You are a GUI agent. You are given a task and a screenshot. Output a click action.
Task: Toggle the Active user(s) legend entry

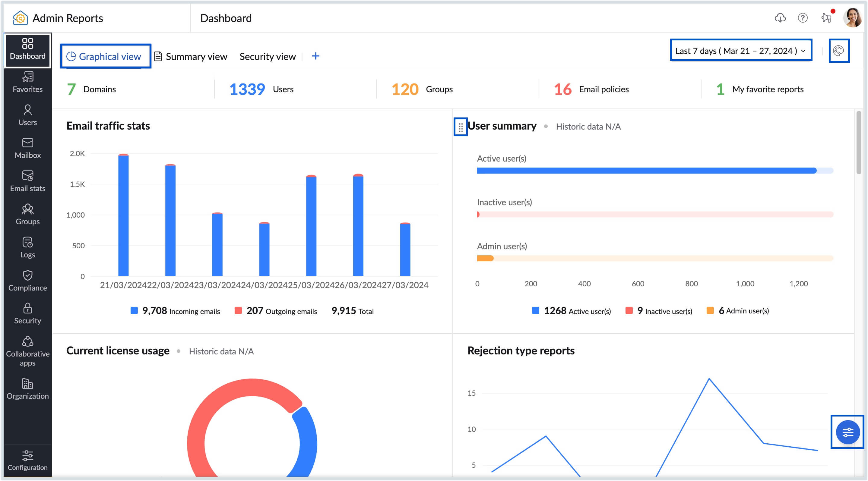(x=572, y=311)
